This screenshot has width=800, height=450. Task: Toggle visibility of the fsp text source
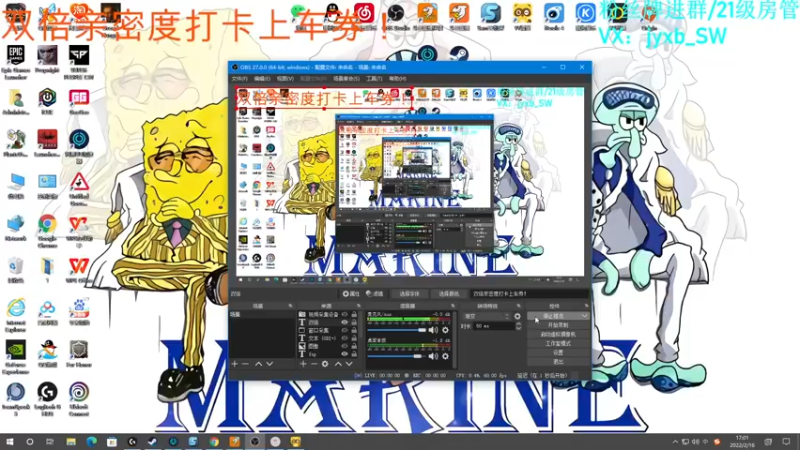tap(345, 354)
